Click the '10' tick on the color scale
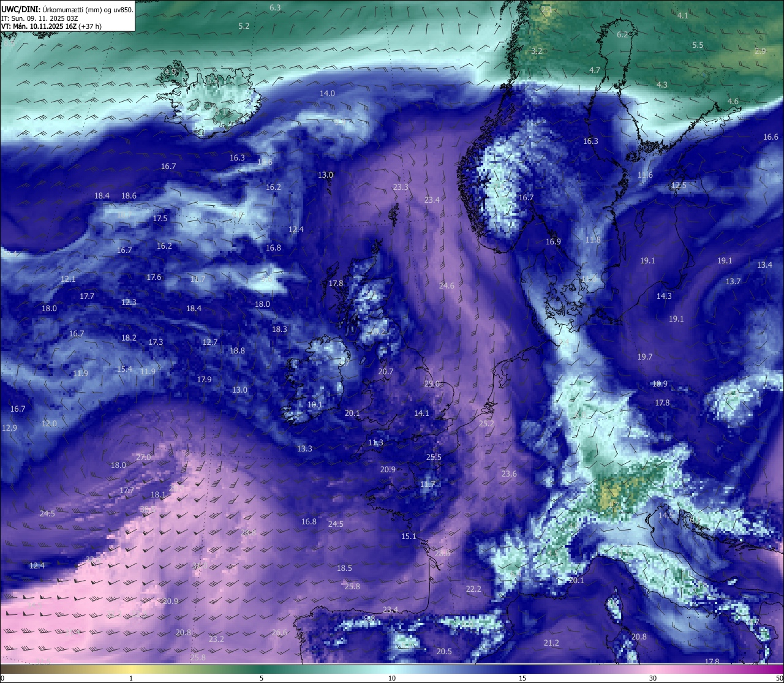 392,678
